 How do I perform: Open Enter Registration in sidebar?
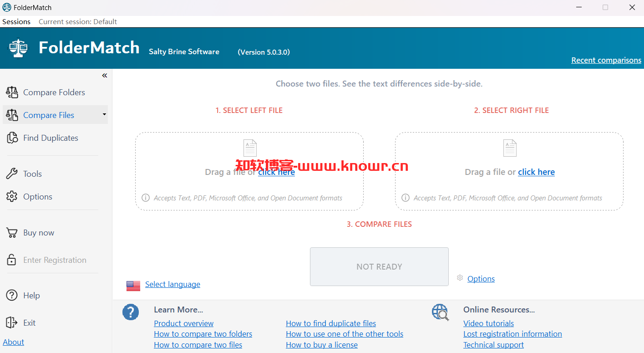(x=55, y=260)
